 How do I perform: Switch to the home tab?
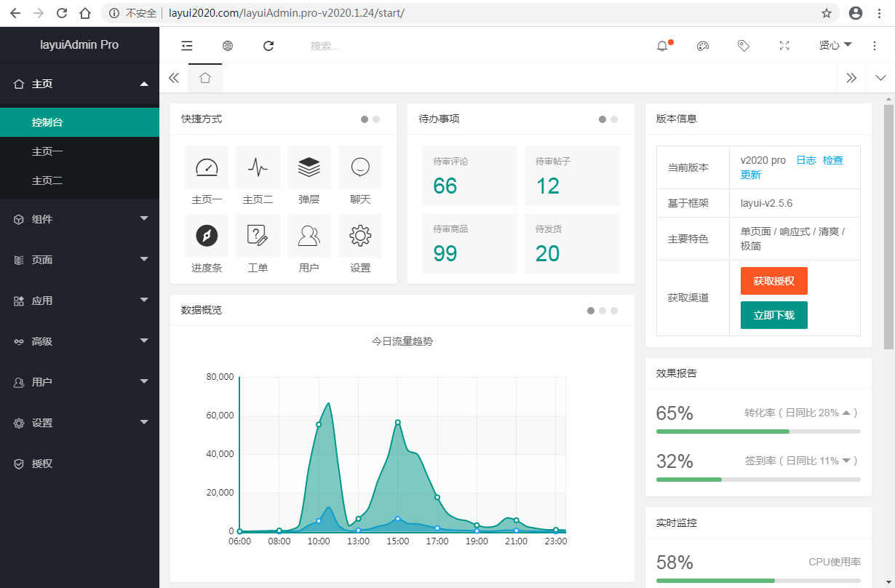pyautogui.click(x=205, y=78)
